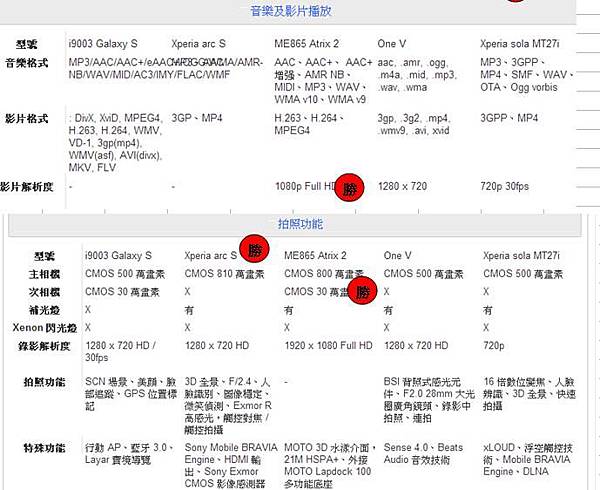Image resolution: width=600 pixels, height=490 pixels.
Task: Select Xperia sola MT27i in music table header
Action: coord(520,44)
